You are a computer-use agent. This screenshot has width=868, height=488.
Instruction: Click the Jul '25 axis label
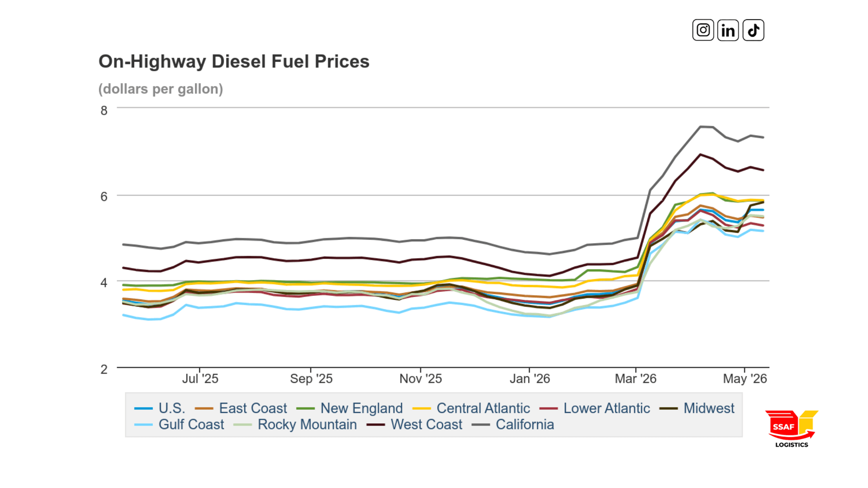200,378
